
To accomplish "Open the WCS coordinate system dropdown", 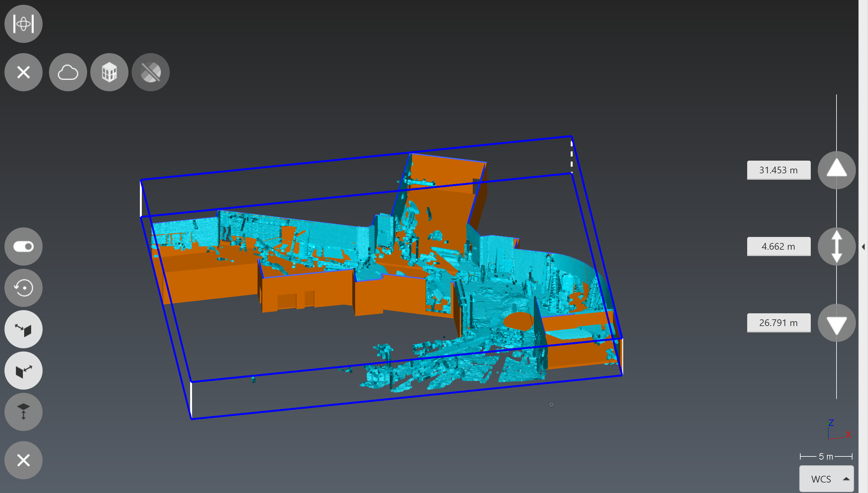I will tap(826, 479).
